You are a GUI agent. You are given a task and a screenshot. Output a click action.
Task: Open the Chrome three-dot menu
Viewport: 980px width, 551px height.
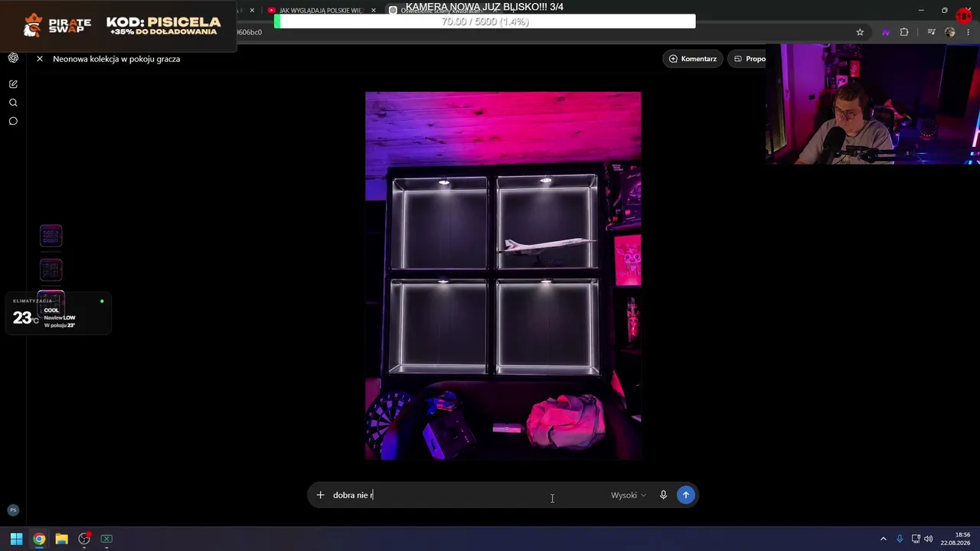[x=969, y=32]
